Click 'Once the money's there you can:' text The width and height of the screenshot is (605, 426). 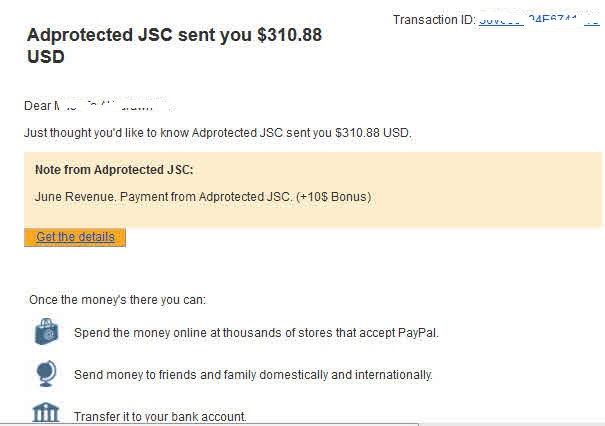(117, 299)
